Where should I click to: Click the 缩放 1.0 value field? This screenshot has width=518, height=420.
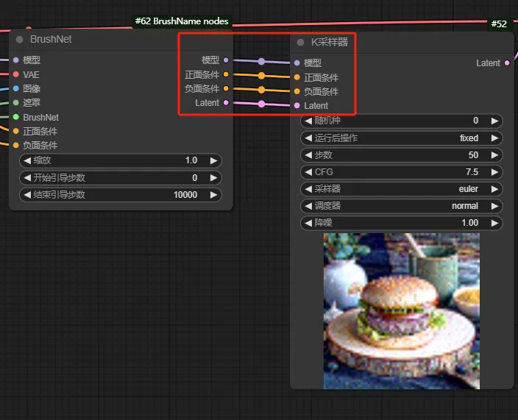click(121, 160)
